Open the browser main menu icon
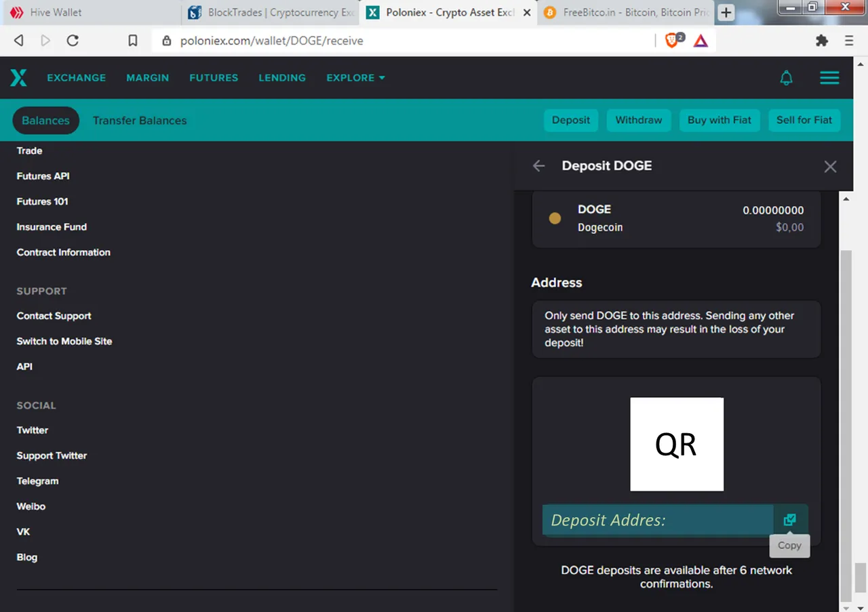The image size is (868, 612). 849,41
